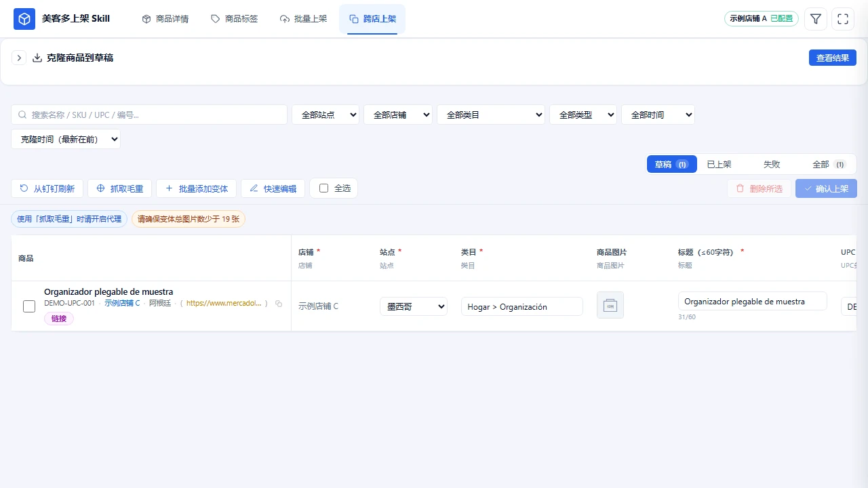Click the 美客多上架 Skill app title

click(x=76, y=19)
